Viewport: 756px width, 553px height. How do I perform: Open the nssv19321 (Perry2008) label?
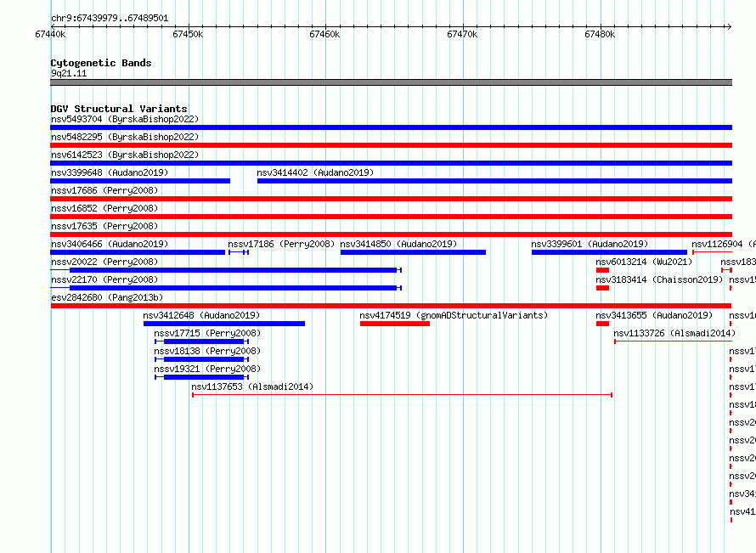207,369
